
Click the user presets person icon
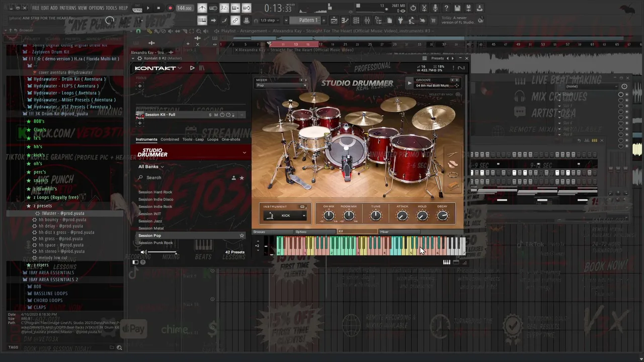pyautogui.click(x=233, y=177)
